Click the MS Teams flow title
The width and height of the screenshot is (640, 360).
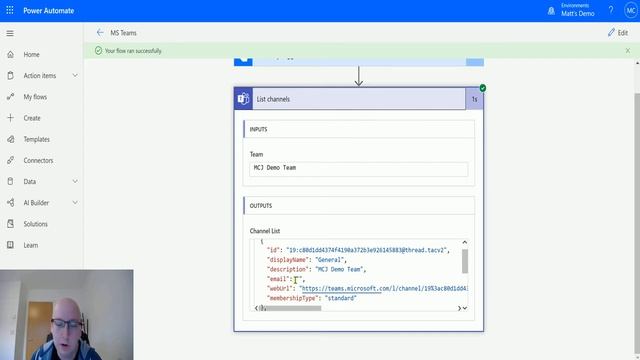click(x=123, y=33)
